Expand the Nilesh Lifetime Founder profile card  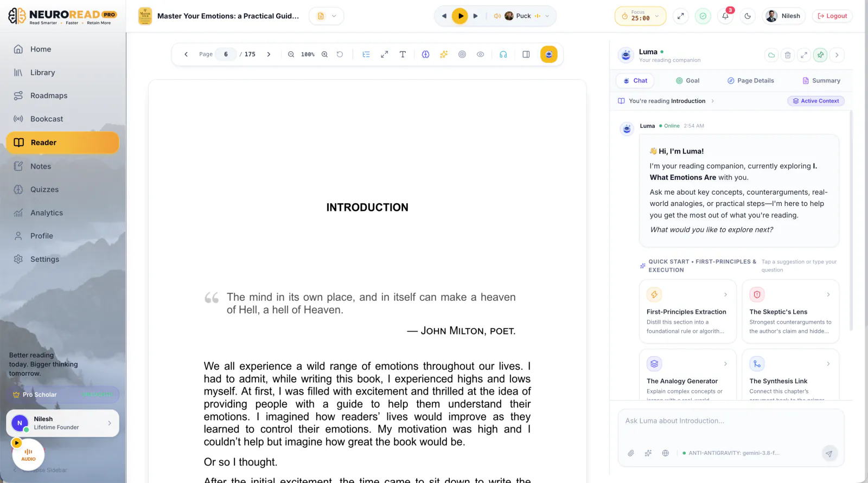(62, 423)
